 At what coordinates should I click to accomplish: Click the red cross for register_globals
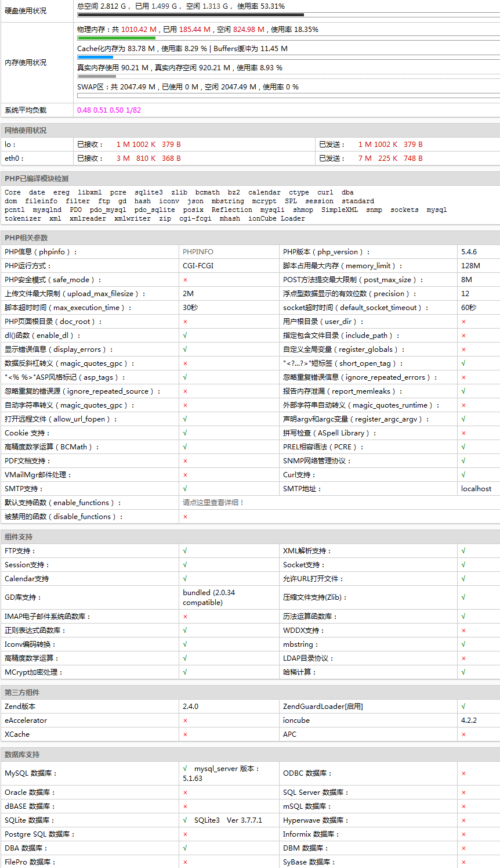[x=463, y=350]
